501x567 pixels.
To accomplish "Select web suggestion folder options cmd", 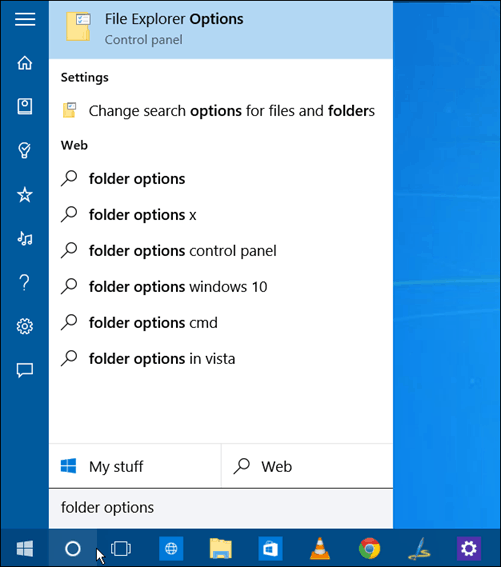I will pyautogui.click(x=221, y=323).
